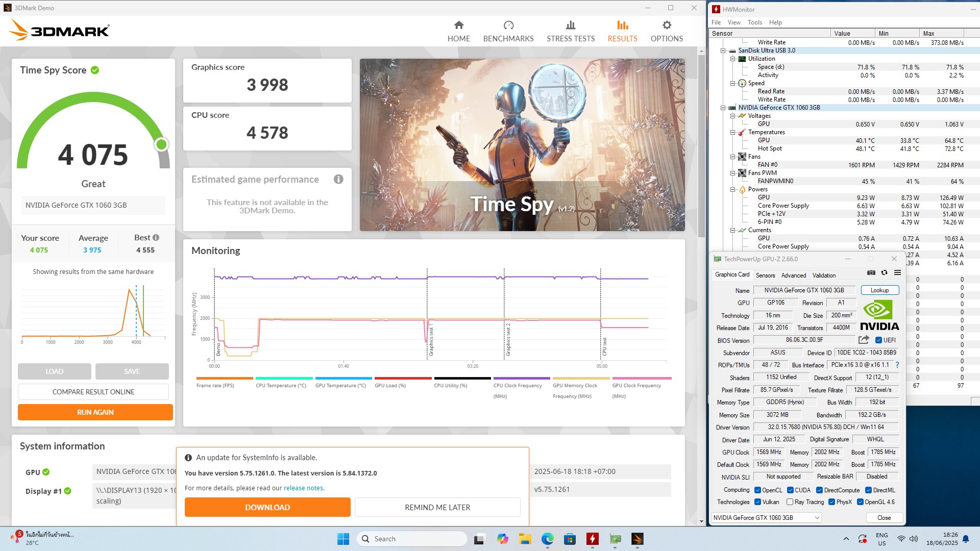Click the DOWNLOAD button for SystemInfo update
This screenshot has width=980, height=551.
tap(267, 507)
